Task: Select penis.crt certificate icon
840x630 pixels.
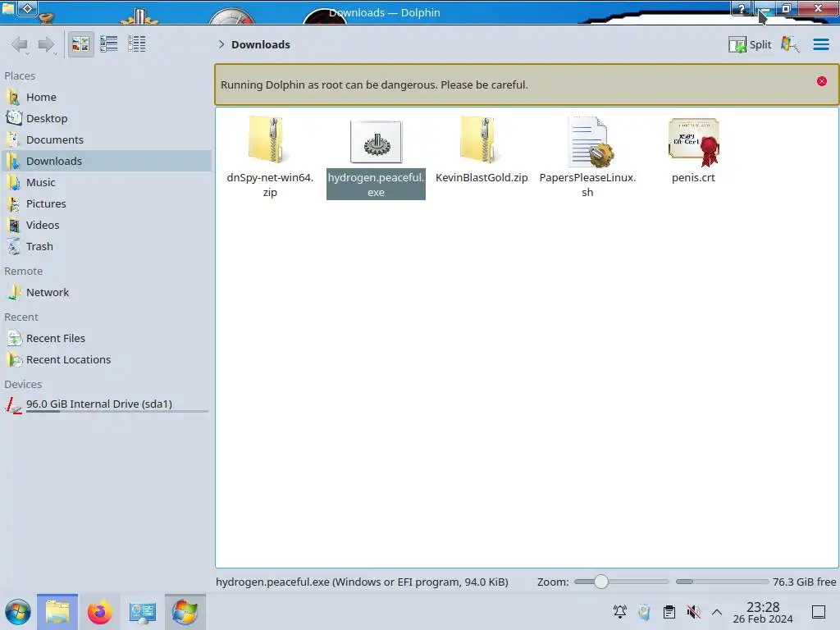Action: [x=694, y=142]
